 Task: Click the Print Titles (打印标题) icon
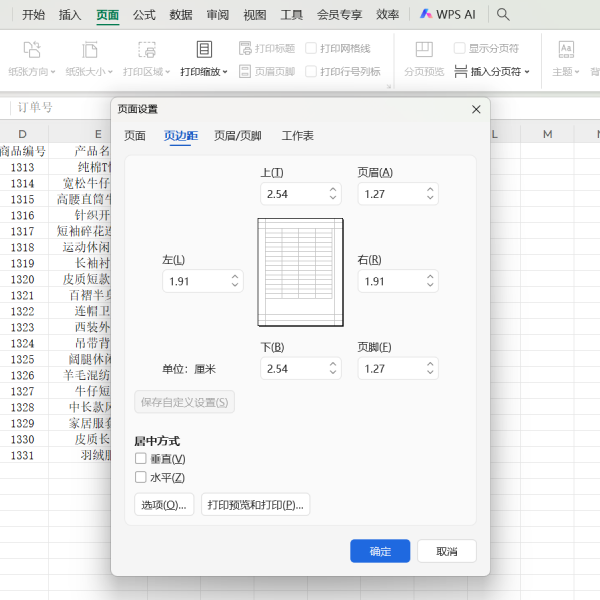(x=246, y=48)
